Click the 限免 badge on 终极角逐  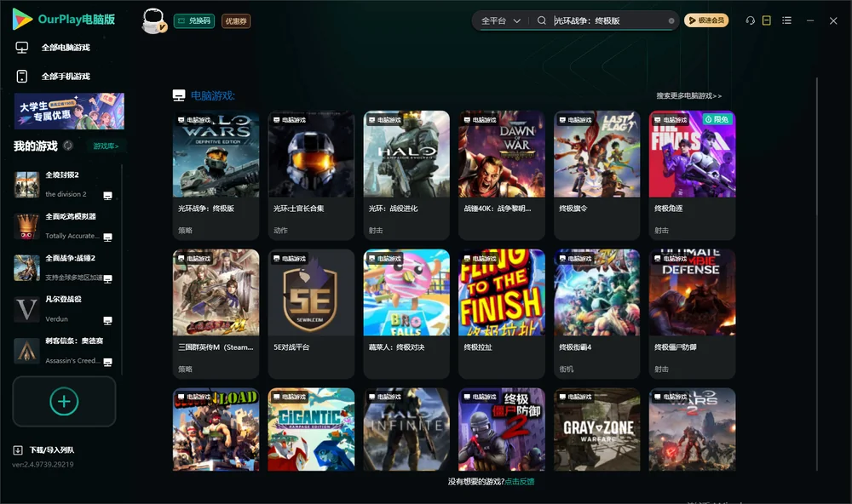tap(717, 119)
